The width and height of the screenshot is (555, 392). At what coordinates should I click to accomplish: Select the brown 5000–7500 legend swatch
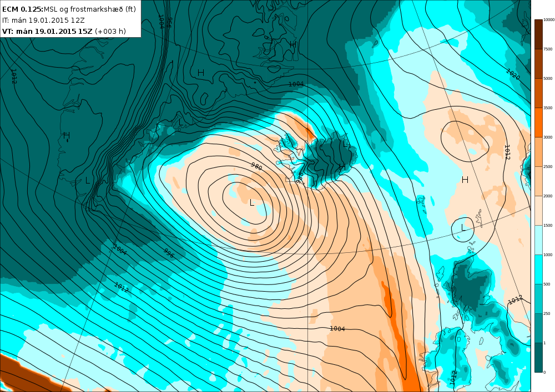pyautogui.click(x=538, y=64)
